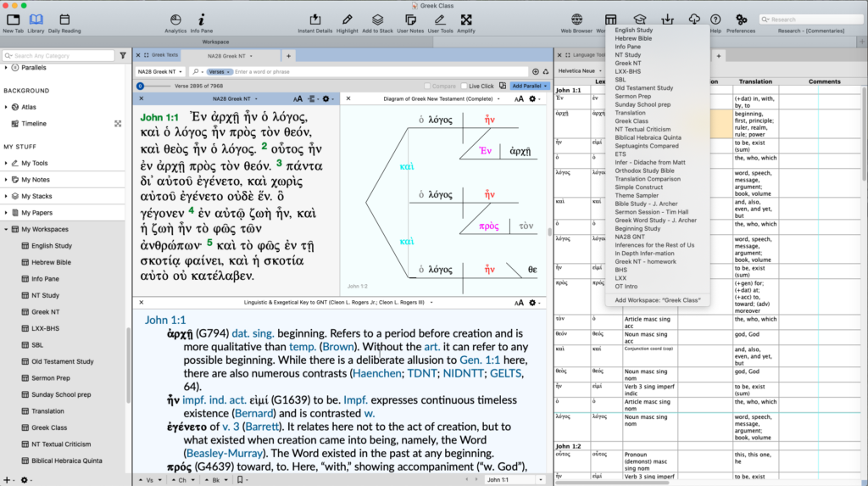Click the circled plus icon beside search field
Viewport: 868px width, 486px height.
coord(536,71)
